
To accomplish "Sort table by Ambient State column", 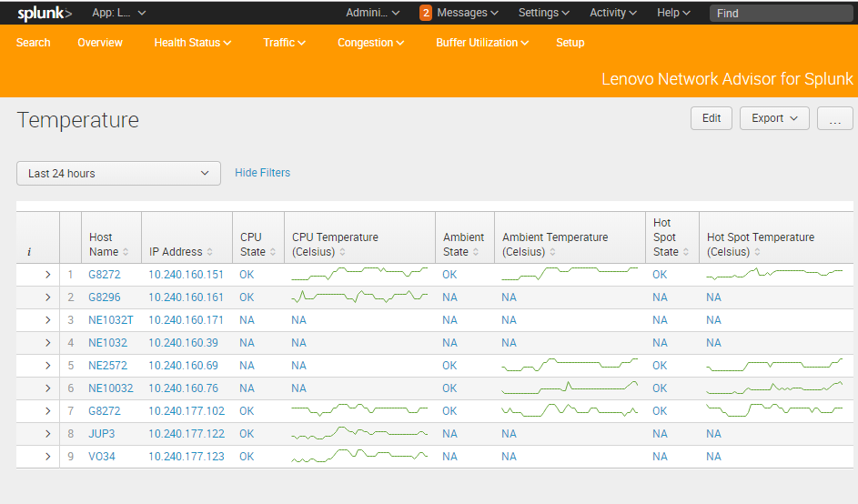I will coord(465,244).
